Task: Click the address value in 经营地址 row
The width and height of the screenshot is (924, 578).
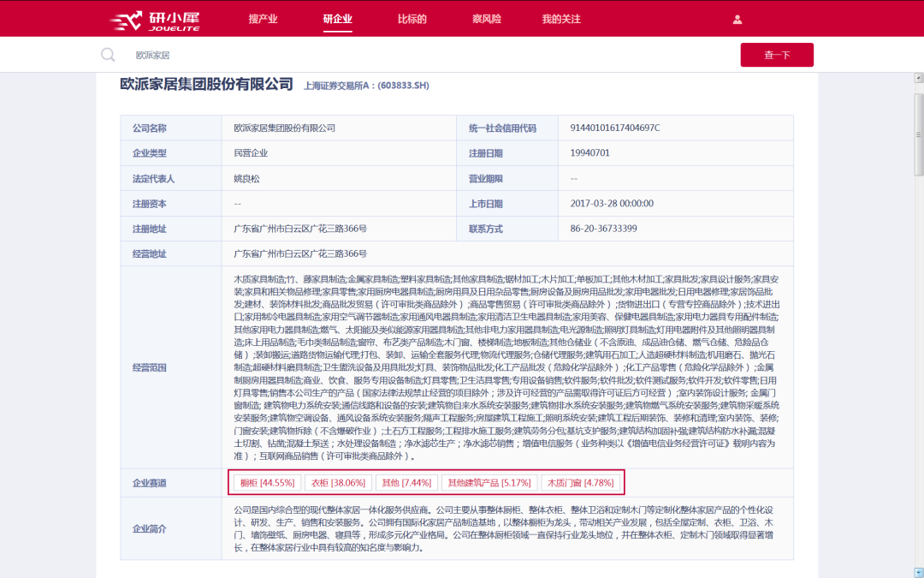Action: 300,254
